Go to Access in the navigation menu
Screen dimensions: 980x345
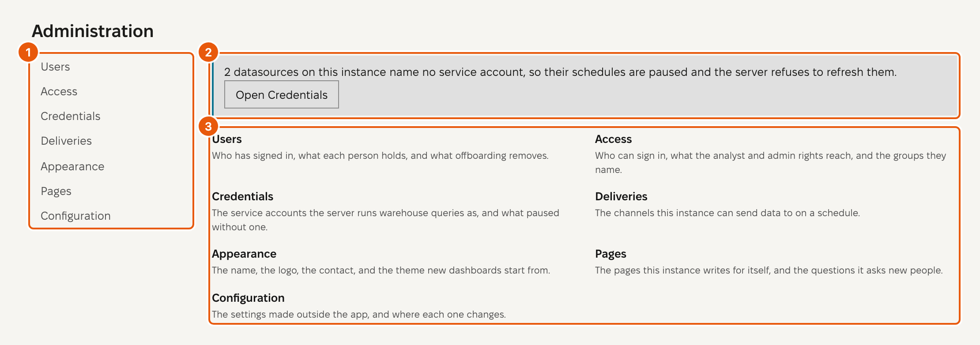(x=59, y=91)
